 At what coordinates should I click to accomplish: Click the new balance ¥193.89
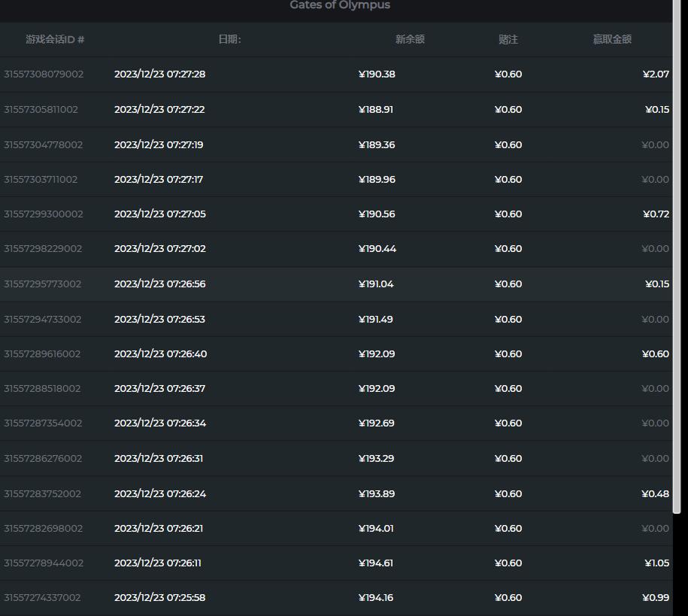point(377,494)
